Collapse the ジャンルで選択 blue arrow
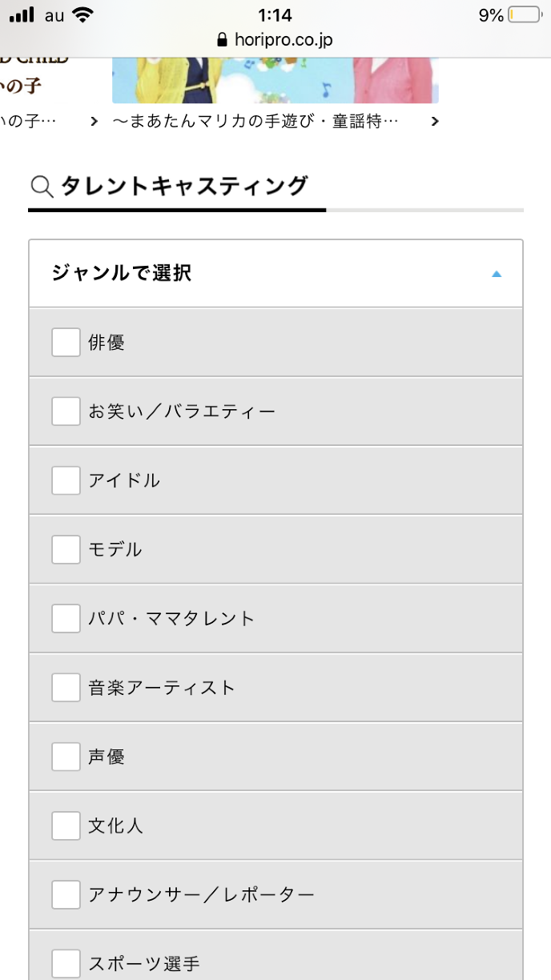Image resolution: width=551 pixels, height=980 pixels. click(497, 274)
